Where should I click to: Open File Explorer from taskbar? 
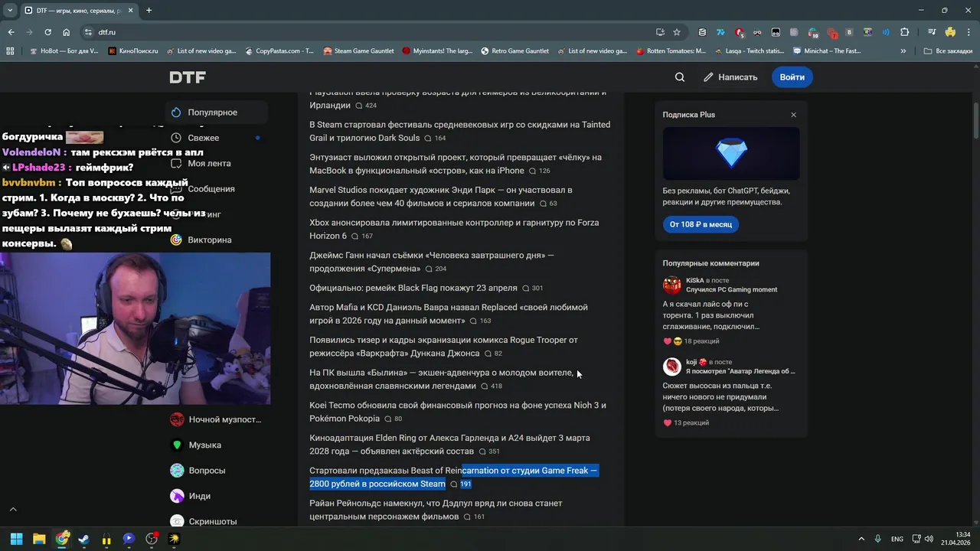coord(39,539)
